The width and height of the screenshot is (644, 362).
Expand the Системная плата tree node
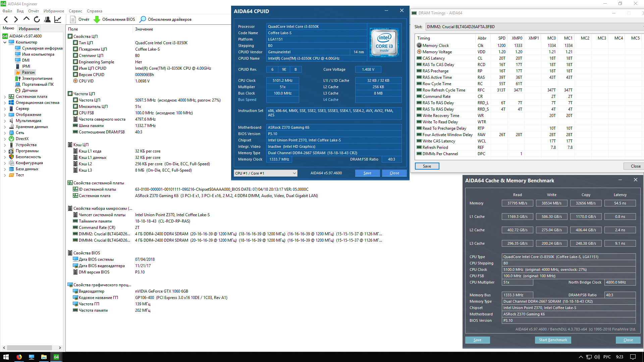[x=5, y=97]
